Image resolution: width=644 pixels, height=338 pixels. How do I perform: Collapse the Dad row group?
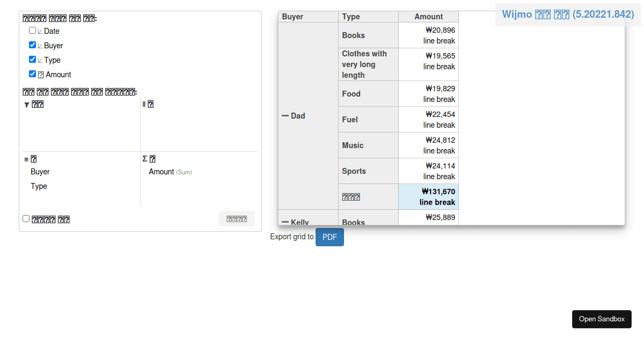click(286, 116)
